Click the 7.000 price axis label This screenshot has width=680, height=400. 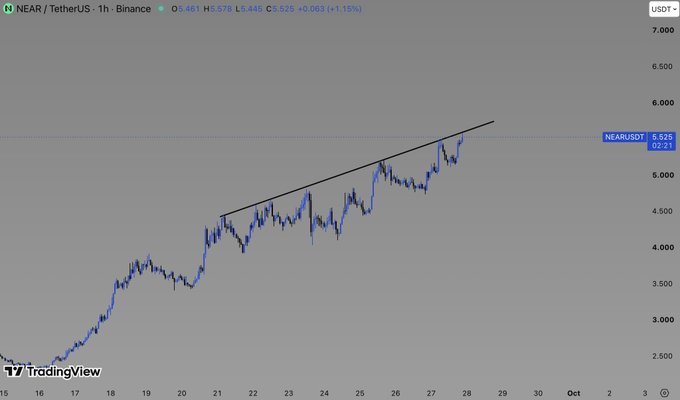tap(663, 30)
